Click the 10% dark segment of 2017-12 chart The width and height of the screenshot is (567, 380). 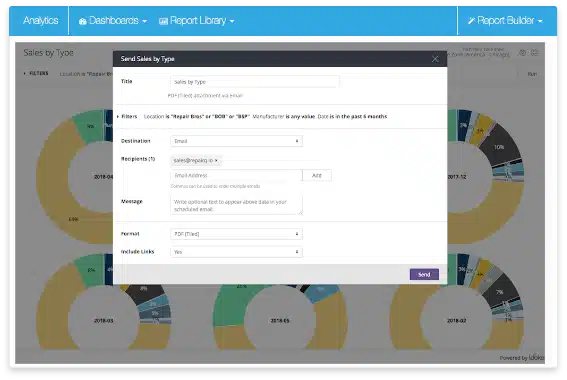(x=501, y=146)
